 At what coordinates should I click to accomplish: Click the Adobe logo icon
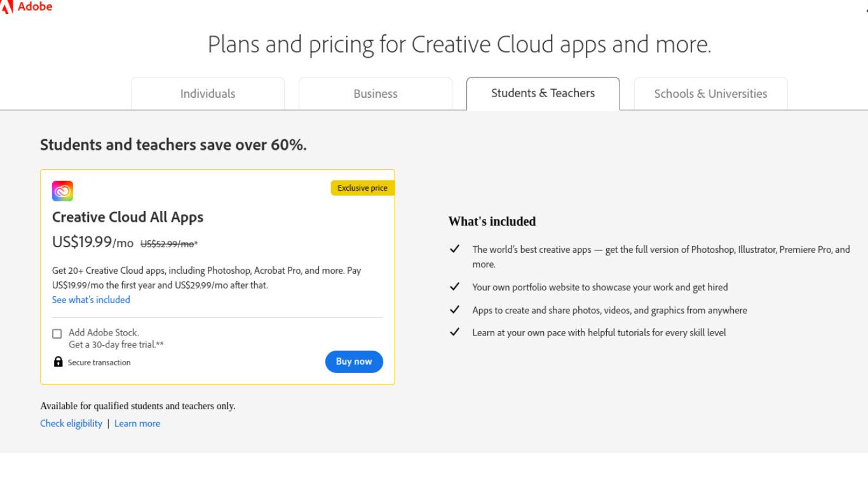coord(6,6)
